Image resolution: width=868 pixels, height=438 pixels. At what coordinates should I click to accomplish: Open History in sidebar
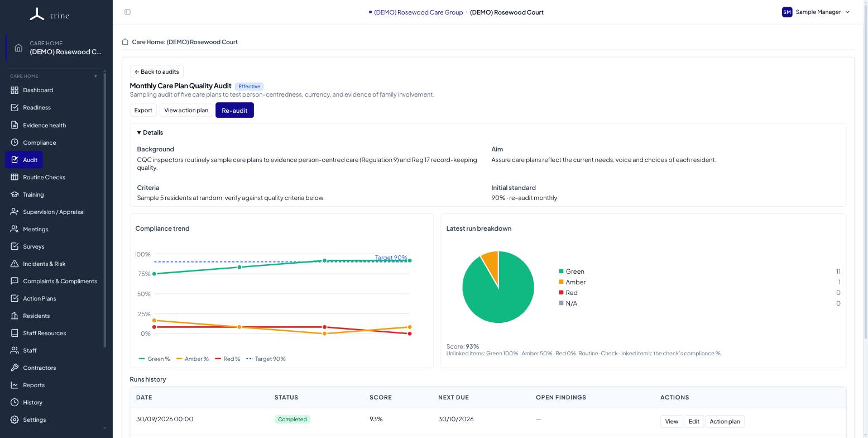pyautogui.click(x=32, y=402)
